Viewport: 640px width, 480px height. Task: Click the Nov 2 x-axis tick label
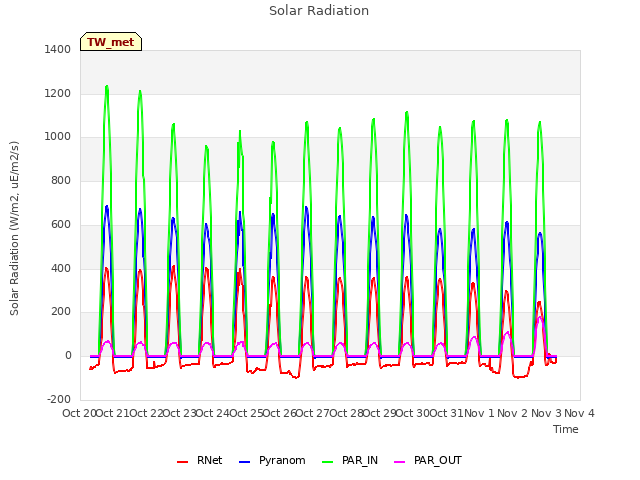click(x=513, y=413)
